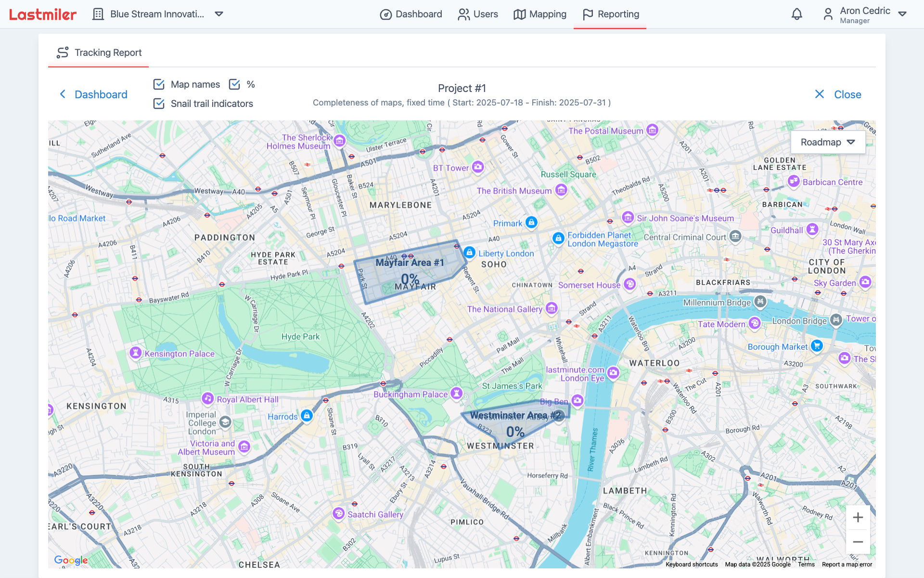Expand the Aron Cedric account dropdown

903,14
